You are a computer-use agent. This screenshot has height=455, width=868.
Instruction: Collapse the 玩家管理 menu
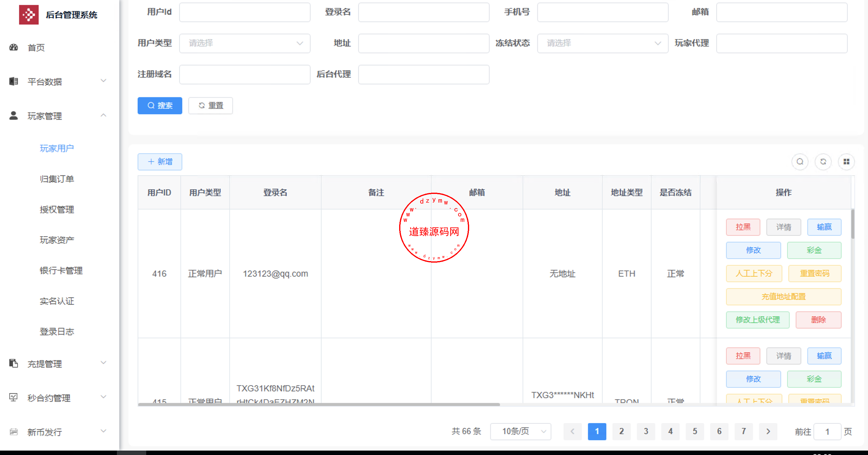[103, 115]
